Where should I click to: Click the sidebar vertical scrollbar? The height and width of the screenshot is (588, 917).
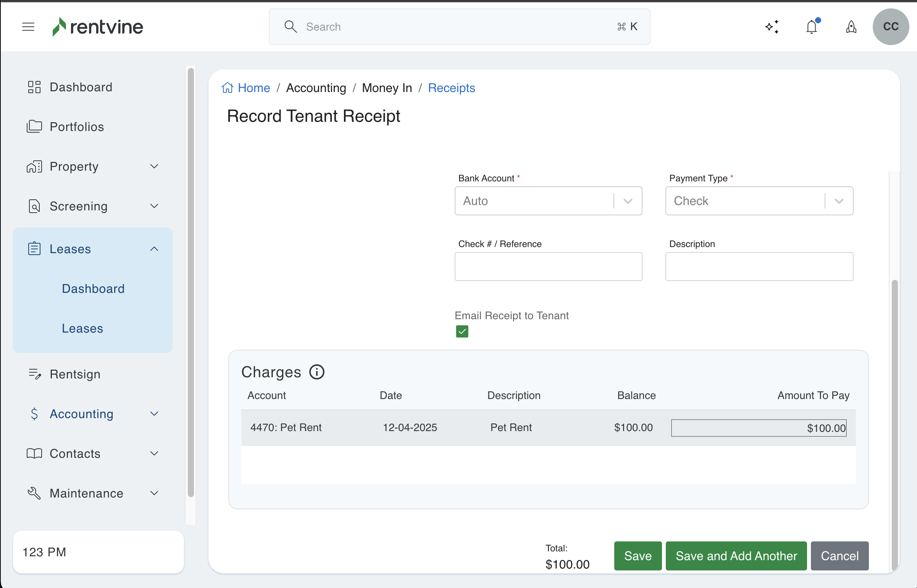click(191, 283)
